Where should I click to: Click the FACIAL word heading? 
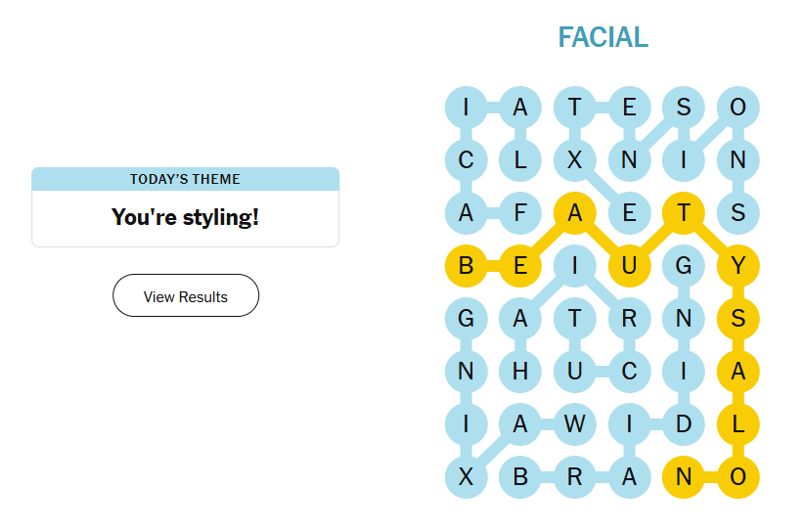coord(603,37)
